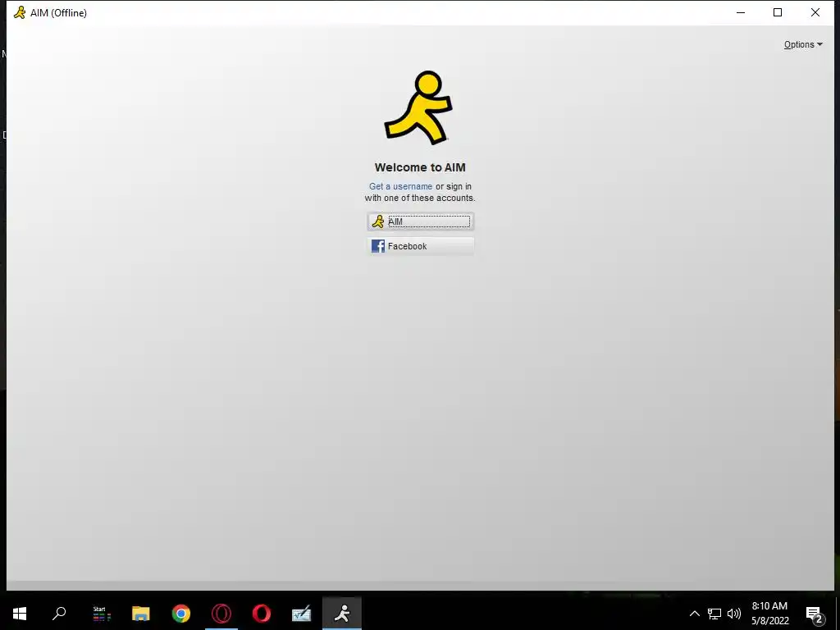Open the volume speaker tray icon
This screenshot has width=840, height=630.
click(734, 614)
